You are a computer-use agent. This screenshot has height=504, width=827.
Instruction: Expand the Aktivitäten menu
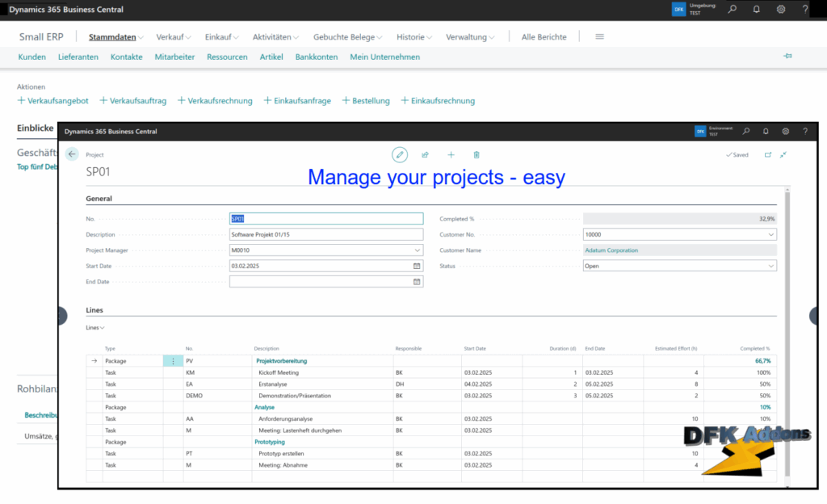coord(276,37)
